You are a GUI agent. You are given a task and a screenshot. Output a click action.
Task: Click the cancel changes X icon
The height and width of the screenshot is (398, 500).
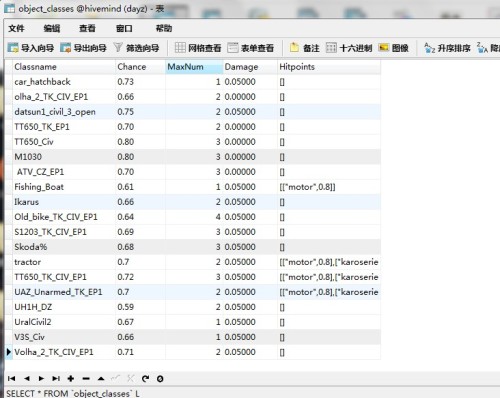(x=130, y=378)
